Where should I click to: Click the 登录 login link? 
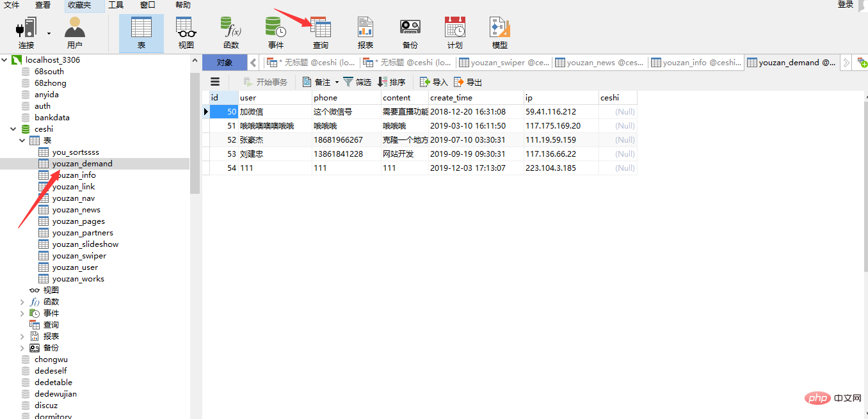pos(846,4)
